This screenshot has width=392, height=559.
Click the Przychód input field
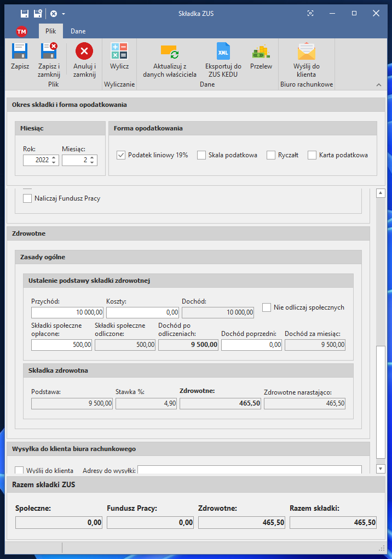tap(67, 312)
